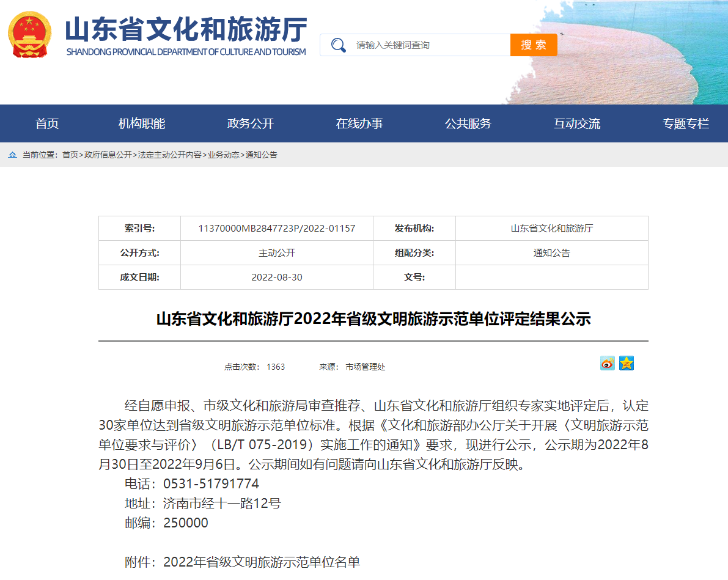
Task: Go to 在线办事 in the navigation bar
Action: [359, 123]
